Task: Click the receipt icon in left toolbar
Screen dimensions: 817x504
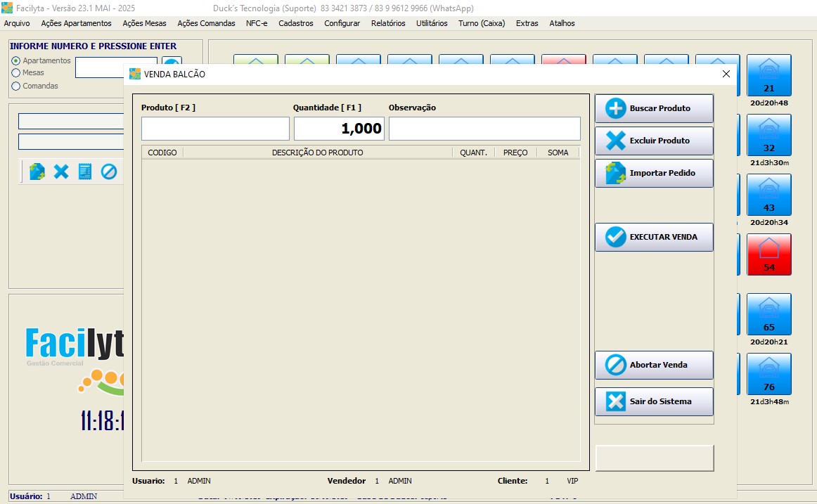Action: (x=85, y=172)
